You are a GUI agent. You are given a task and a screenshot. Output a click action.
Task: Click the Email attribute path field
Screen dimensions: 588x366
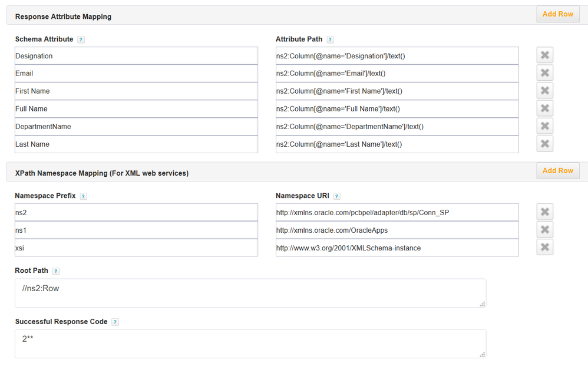397,74
